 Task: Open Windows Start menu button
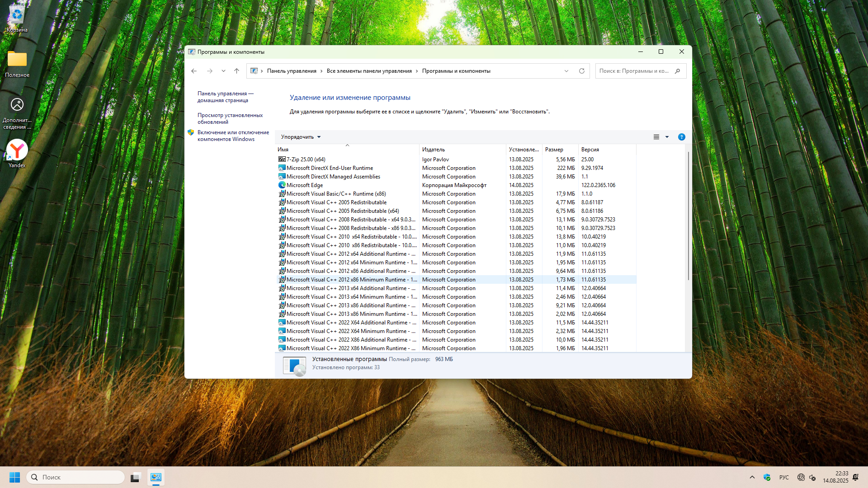point(14,477)
